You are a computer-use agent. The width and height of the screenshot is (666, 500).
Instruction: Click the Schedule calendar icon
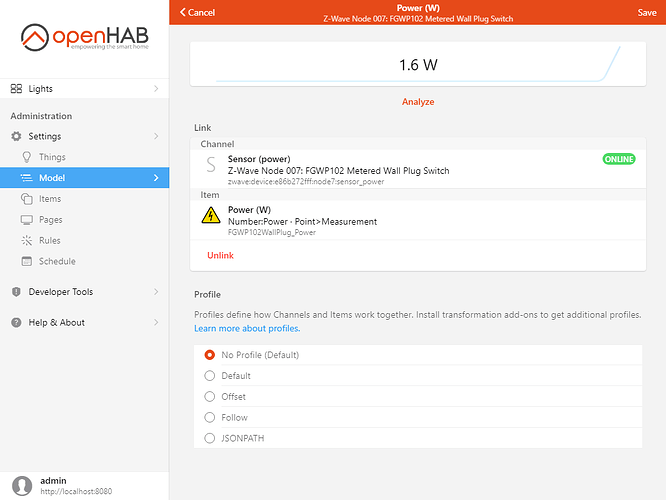pyautogui.click(x=27, y=262)
